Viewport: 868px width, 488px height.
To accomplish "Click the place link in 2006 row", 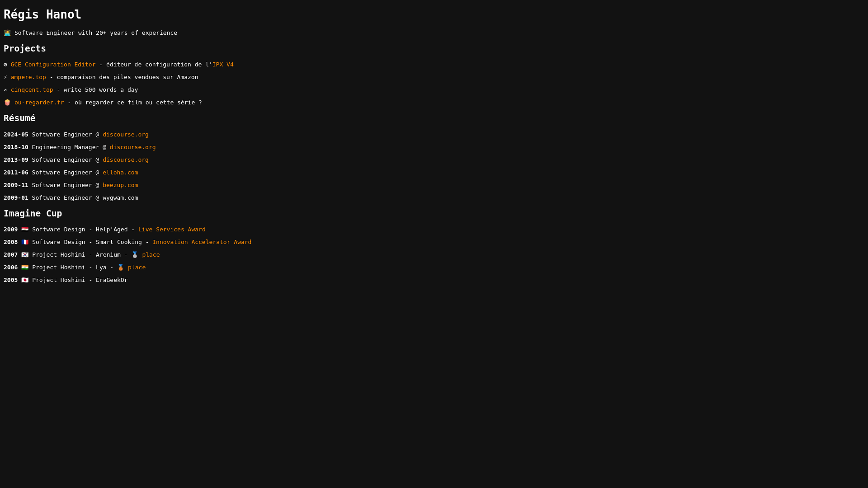I will click(137, 267).
